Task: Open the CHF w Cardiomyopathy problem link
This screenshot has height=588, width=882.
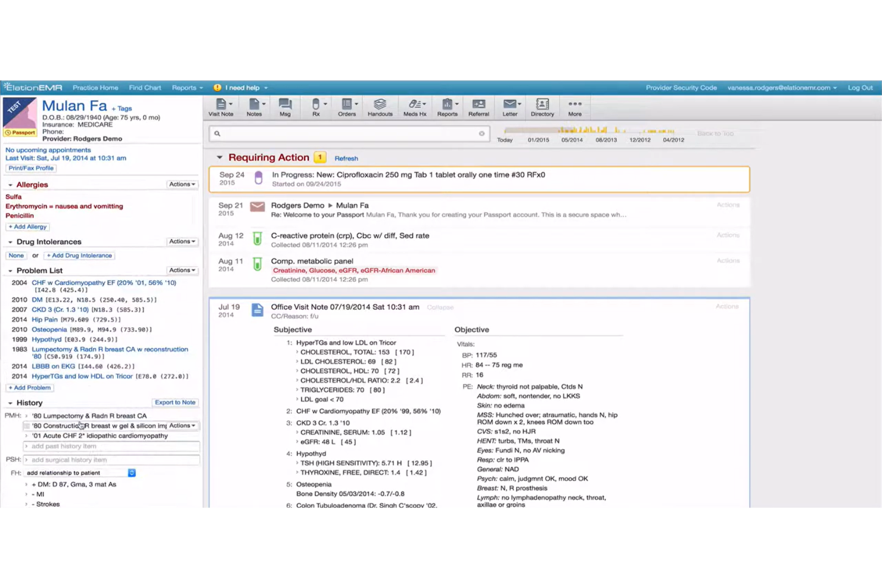Action: click(x=104, y=283)
